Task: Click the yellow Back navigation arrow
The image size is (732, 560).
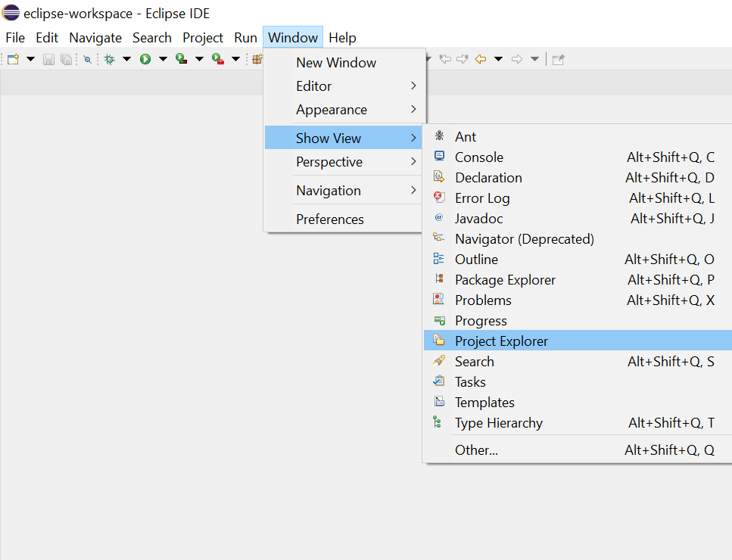Action: tap(481, 59)
